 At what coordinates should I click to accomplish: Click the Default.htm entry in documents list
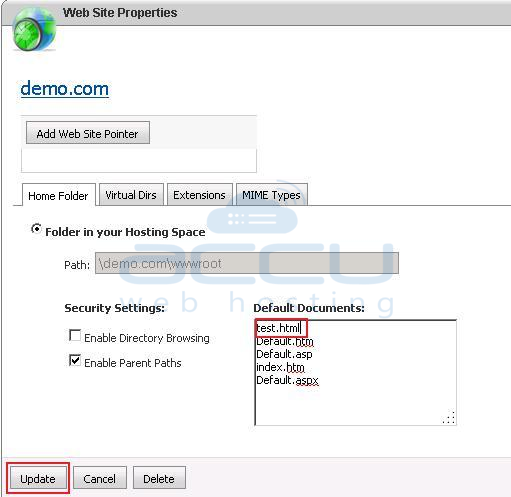[x=285, y=341]
